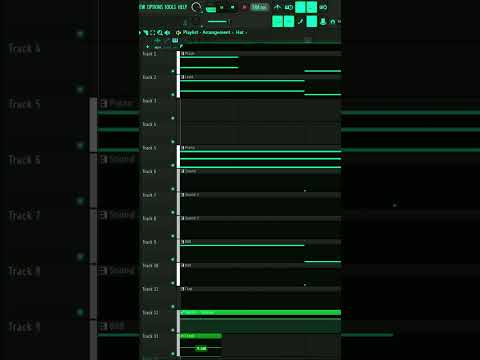Mute Track 3 with its green dot

pos(173,118)
